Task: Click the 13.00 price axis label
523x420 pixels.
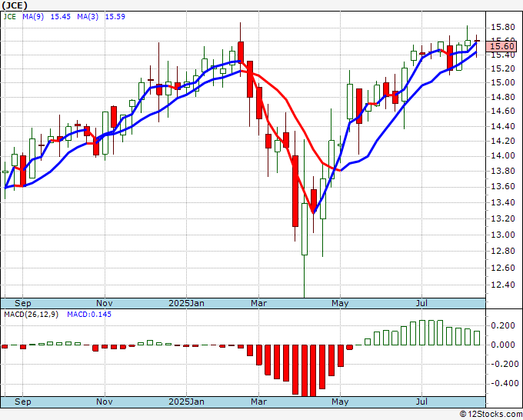Action: (x=503, y=235)
